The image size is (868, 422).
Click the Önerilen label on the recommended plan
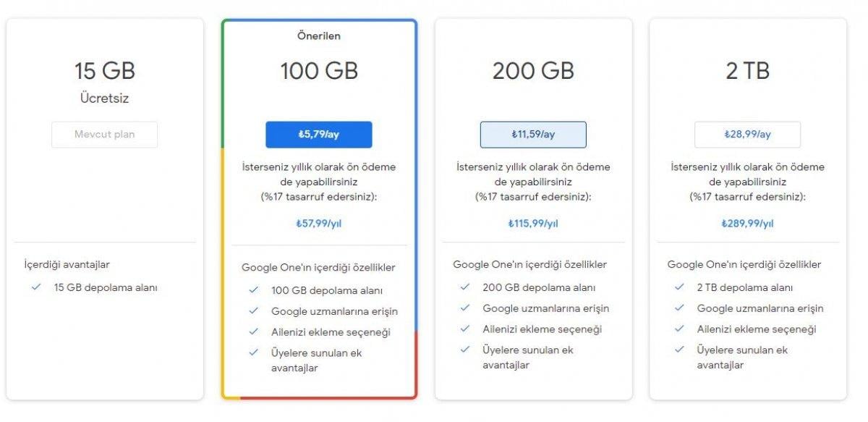(x=319, y=35)
